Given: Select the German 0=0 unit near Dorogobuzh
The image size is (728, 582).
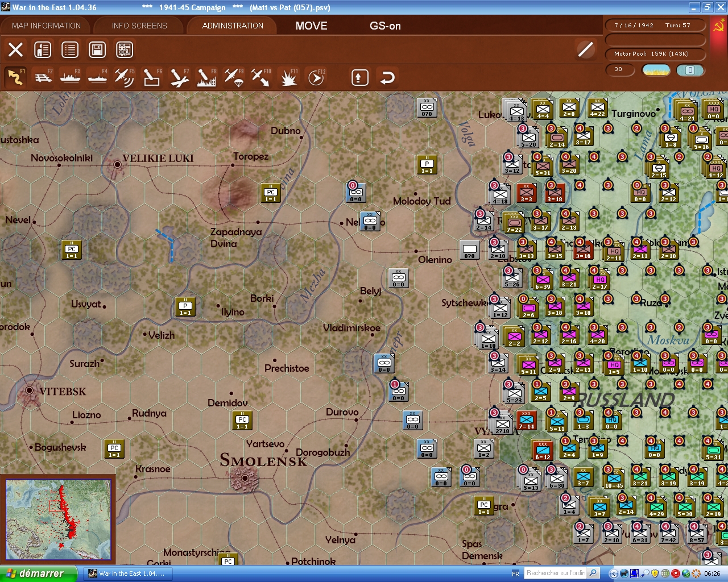Looking at the screenshot, I should point(427,449).
